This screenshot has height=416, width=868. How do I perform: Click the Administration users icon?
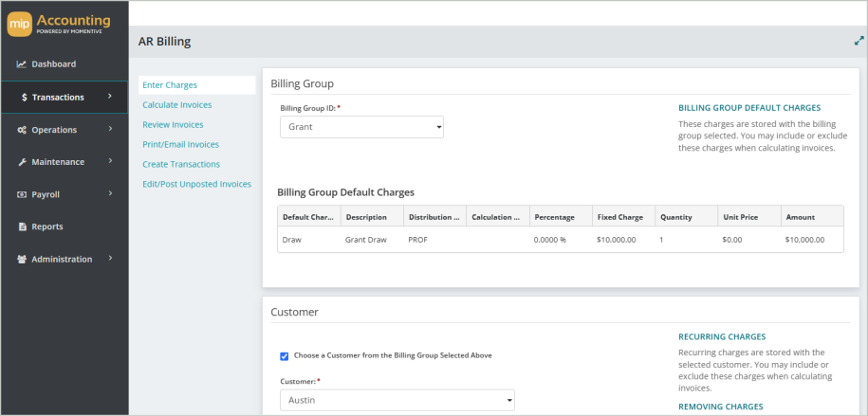click(22, 260)
